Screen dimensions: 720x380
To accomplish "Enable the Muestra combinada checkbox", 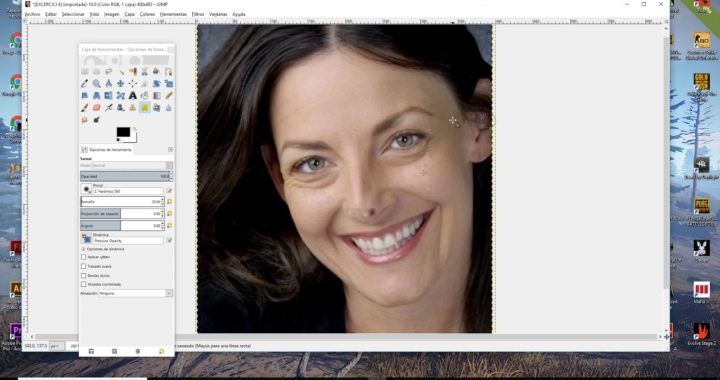I will [84, 284].
